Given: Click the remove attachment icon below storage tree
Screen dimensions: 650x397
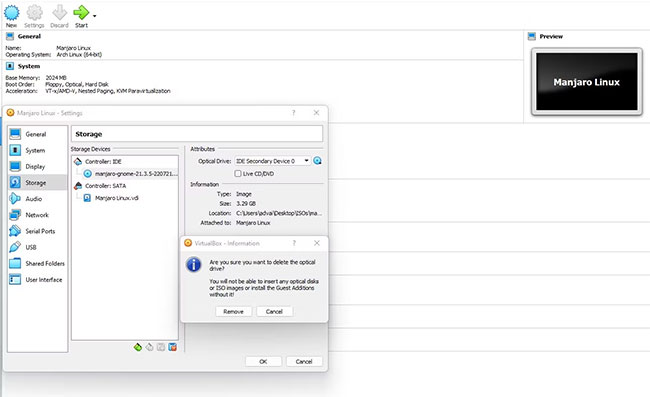Looking at the screenshot, I should [x=172, y=347].
